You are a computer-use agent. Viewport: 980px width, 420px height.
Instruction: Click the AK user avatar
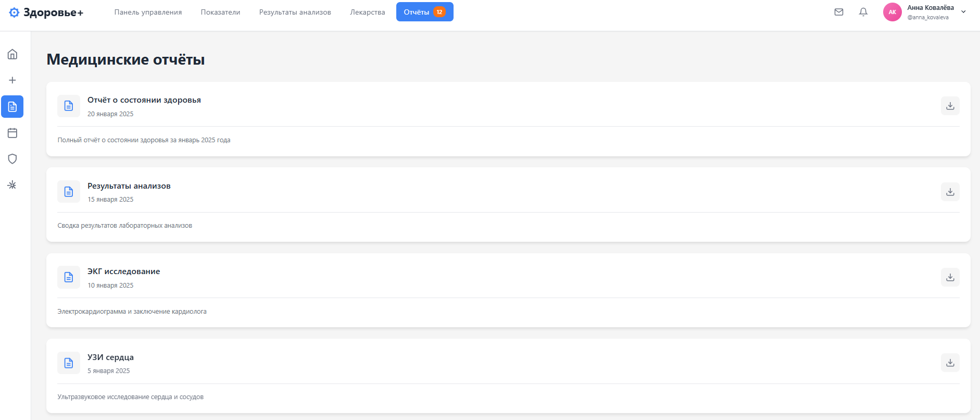893,12
